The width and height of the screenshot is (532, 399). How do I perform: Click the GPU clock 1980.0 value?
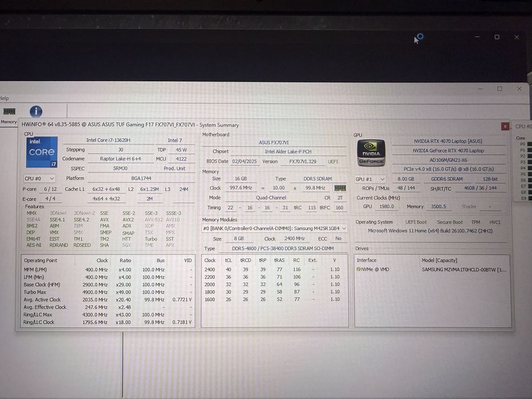[387, 206]
